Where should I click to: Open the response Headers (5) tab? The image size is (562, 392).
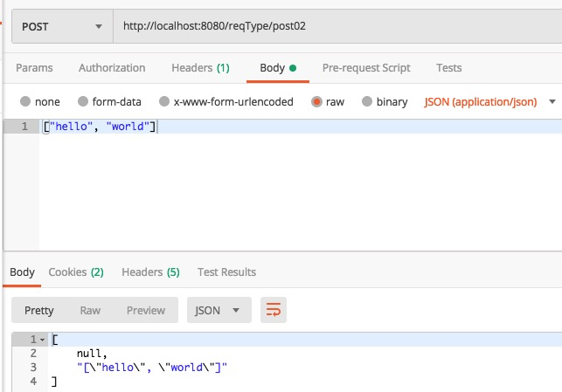(150, 272)
